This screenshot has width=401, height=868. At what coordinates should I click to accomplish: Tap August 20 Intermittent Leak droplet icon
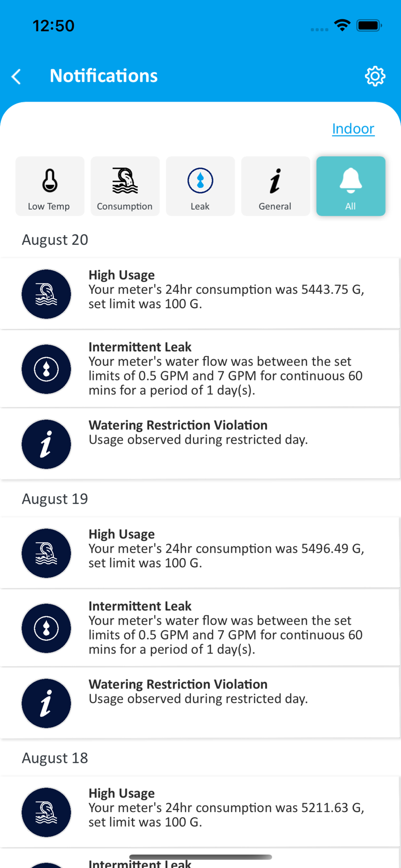point(46,369)
